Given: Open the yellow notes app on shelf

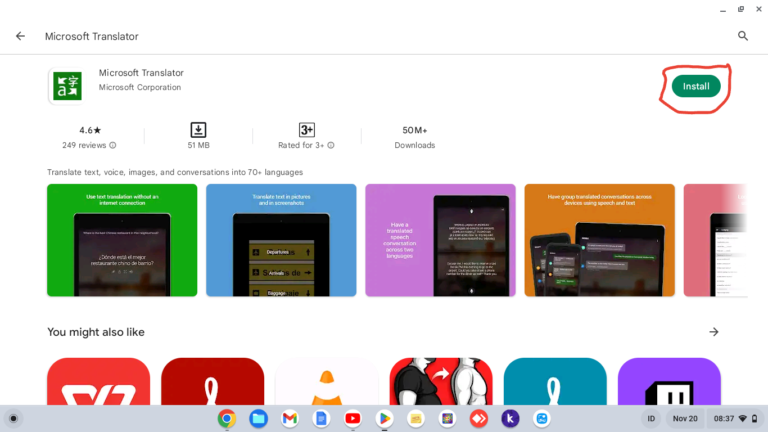Looking at the screenshot, I should (x=416, y=419).
